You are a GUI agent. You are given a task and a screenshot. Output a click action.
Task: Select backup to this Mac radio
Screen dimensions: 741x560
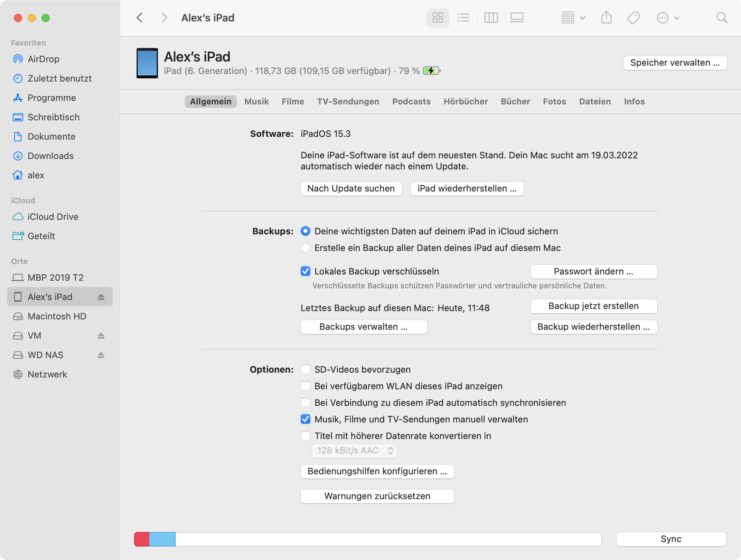(x=306, y=248)
